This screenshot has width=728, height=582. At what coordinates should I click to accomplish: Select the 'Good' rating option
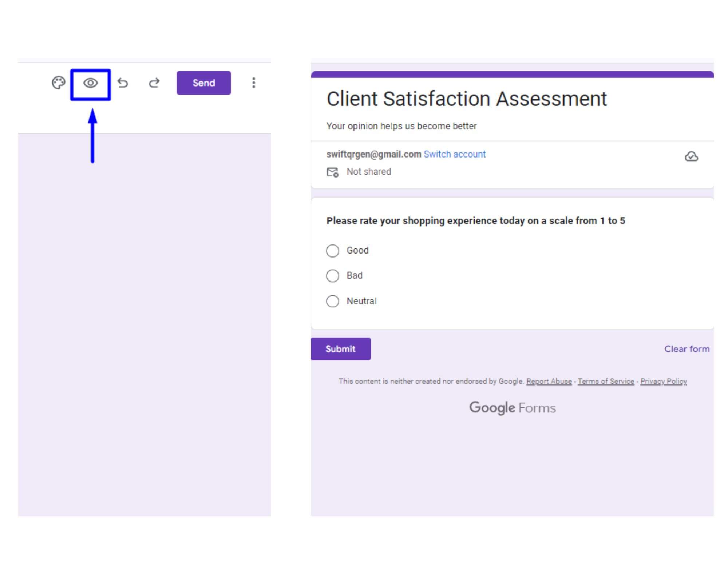(x=332, y=251)
